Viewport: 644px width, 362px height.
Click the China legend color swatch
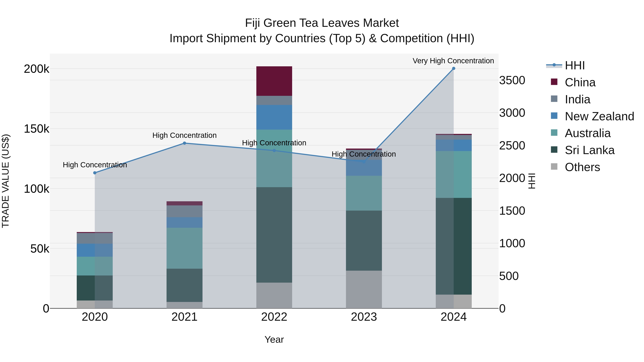click(x=554, y=82)
